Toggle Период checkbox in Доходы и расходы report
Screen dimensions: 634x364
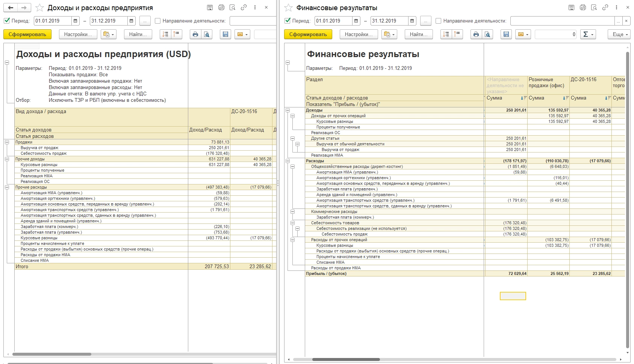click(7, 21)
